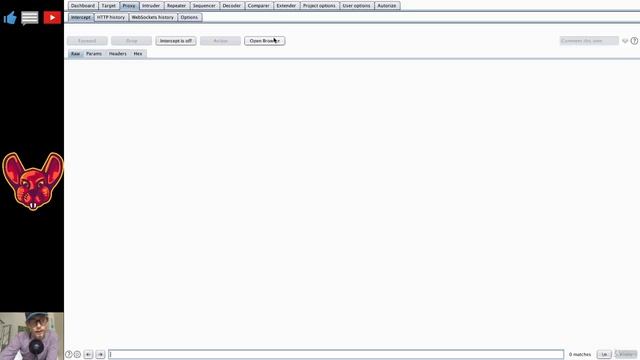This screenshot has height=360, width=640.
Task: Click the Forward button
Action: point(87,41)
